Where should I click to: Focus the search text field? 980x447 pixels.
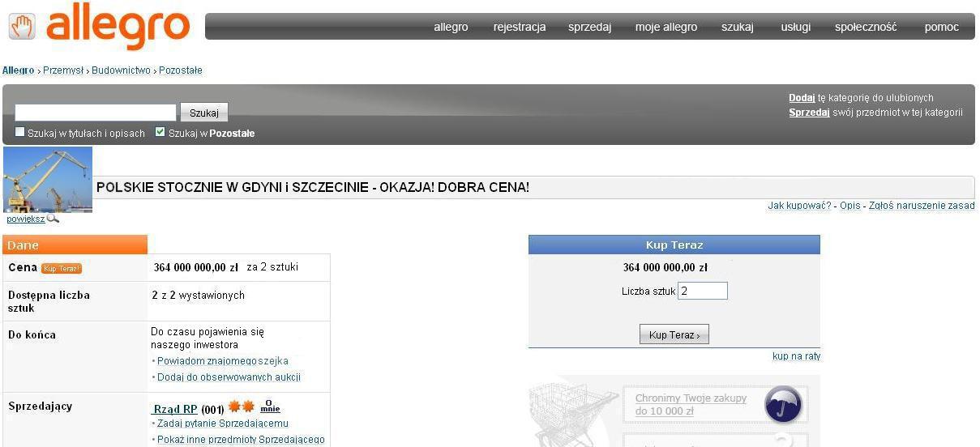coord(96,113)
